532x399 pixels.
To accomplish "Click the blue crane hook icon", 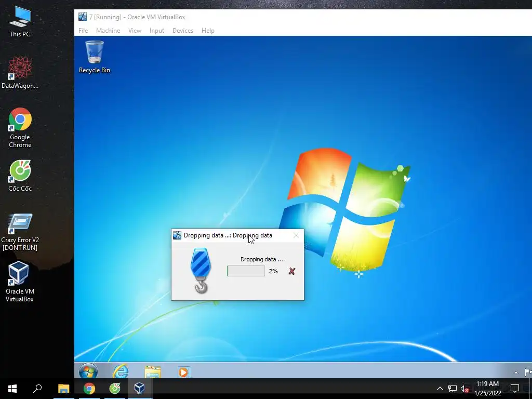I will [201, 271].
